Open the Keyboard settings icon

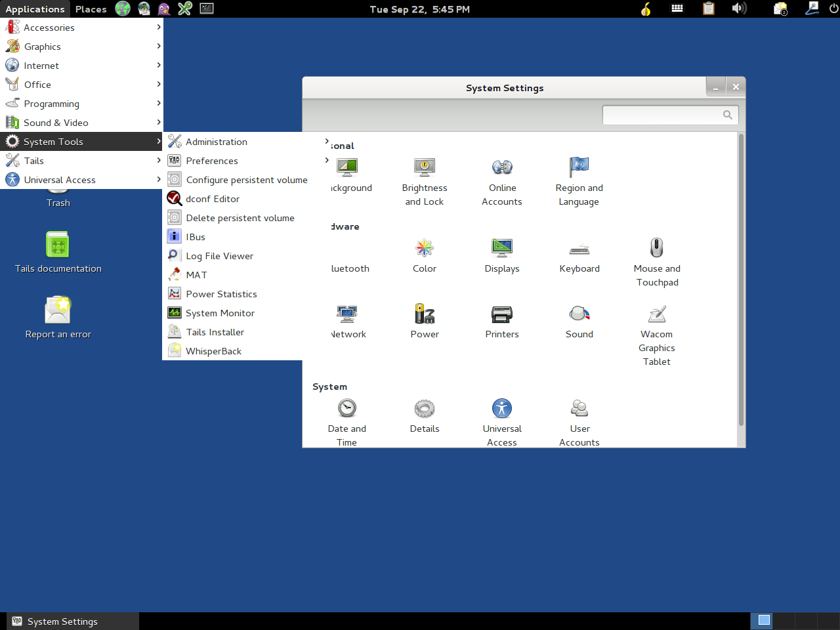click(x=579, y=249)
